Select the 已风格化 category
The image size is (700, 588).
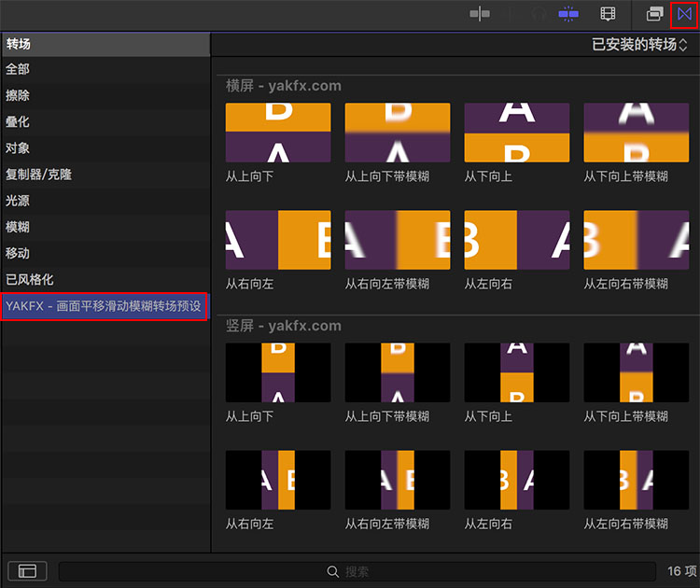point(105,280)
